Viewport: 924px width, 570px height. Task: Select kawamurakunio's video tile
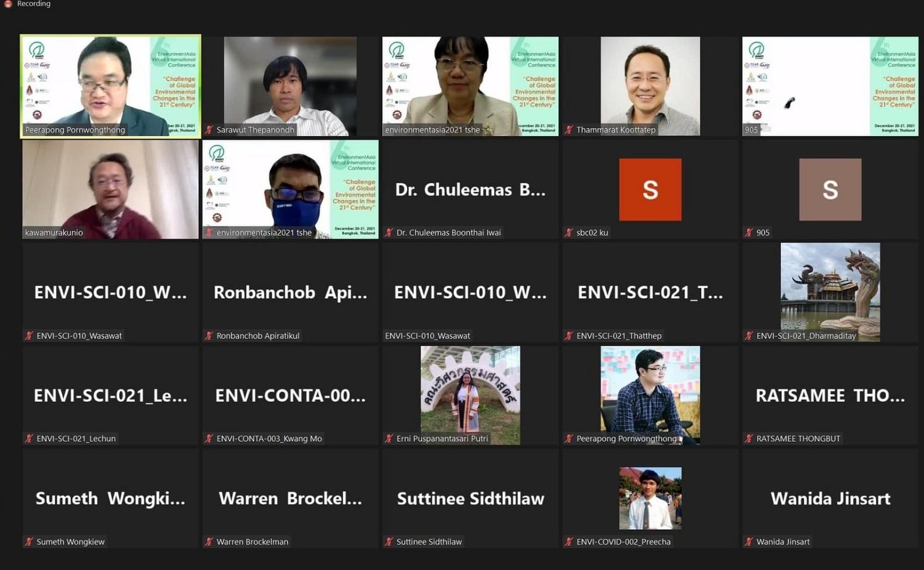click(x=110, y=189)
